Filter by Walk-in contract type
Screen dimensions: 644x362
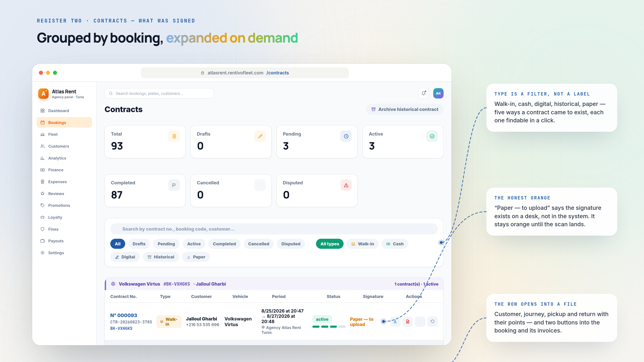tap(362, 244)
